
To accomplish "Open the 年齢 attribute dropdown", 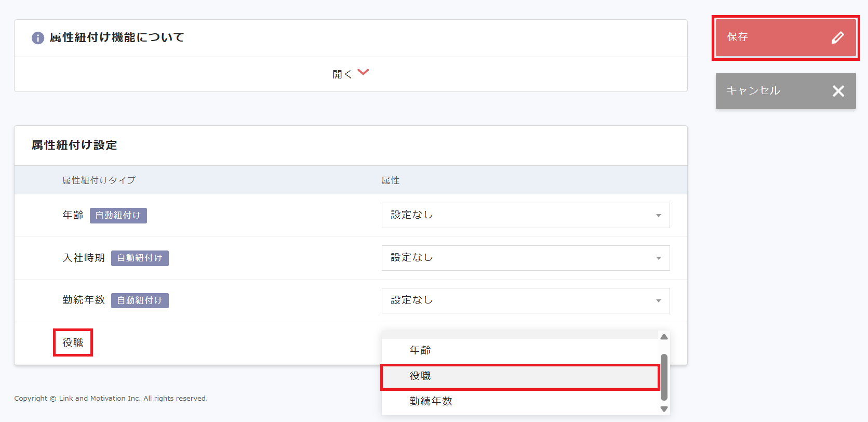I will pyautogui.click(x=525, y=215).
